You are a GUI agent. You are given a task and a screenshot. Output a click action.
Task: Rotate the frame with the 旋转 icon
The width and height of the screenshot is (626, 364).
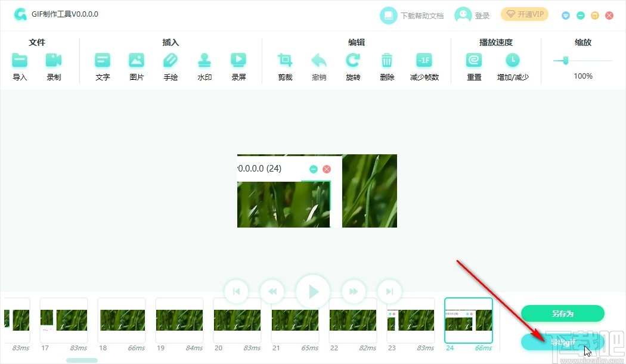[x=353, y=60]
